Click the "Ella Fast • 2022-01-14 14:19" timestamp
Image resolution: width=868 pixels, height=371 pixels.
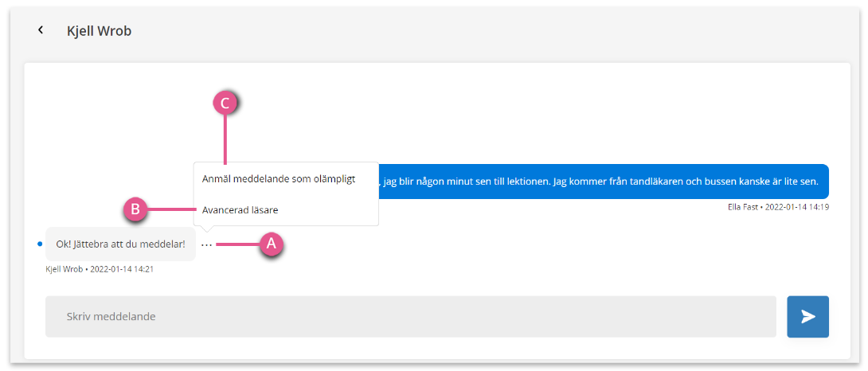tap(778, 207)
